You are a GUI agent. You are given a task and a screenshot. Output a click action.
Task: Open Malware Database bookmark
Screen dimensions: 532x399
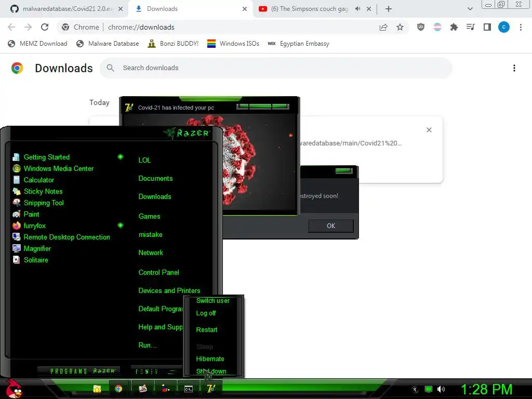pos(108,44)
